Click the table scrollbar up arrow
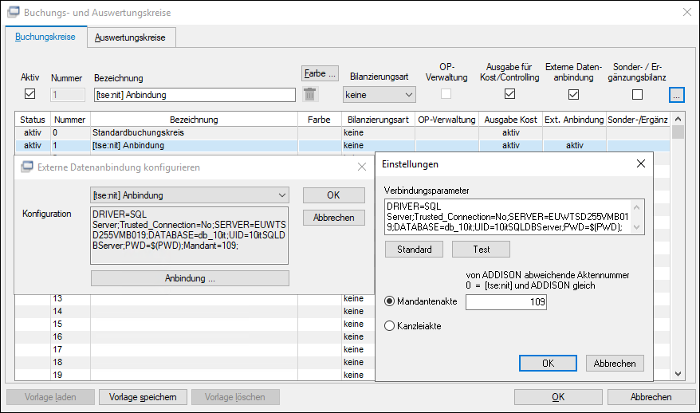700x413 pixels. [x=678, y=119]
